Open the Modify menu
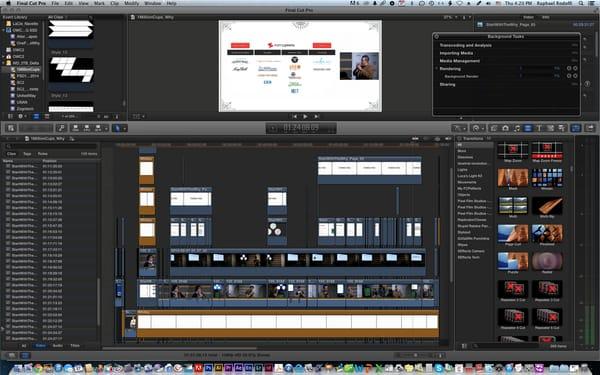 pos(131,3)
